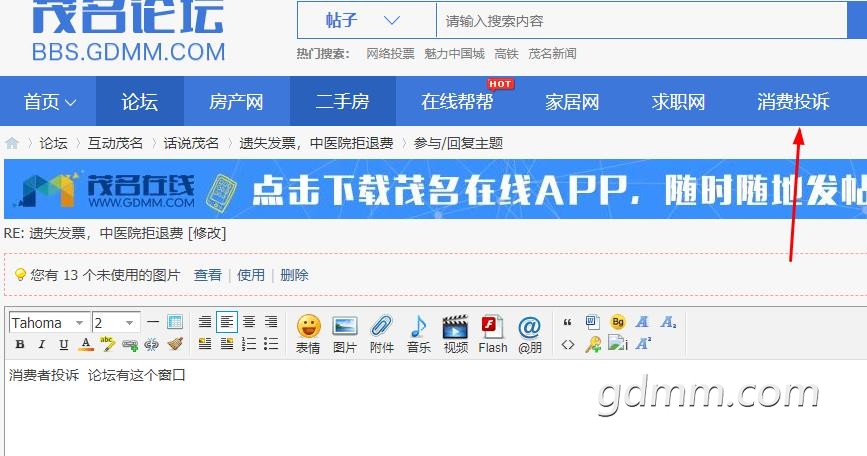This screenshot has width=867, height=456.
Task: Expand the 帖子 search type dropdown
Action: pos(366,20)
